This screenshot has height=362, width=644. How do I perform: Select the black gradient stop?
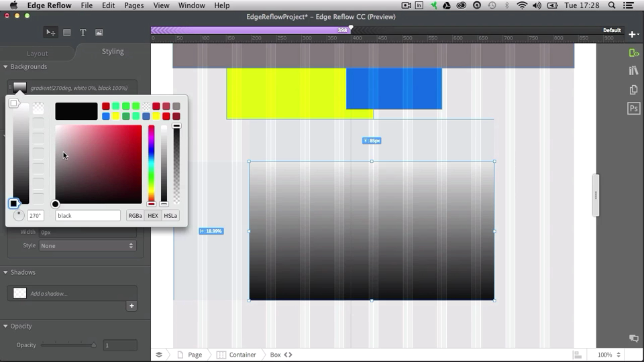tap(13, 203)
